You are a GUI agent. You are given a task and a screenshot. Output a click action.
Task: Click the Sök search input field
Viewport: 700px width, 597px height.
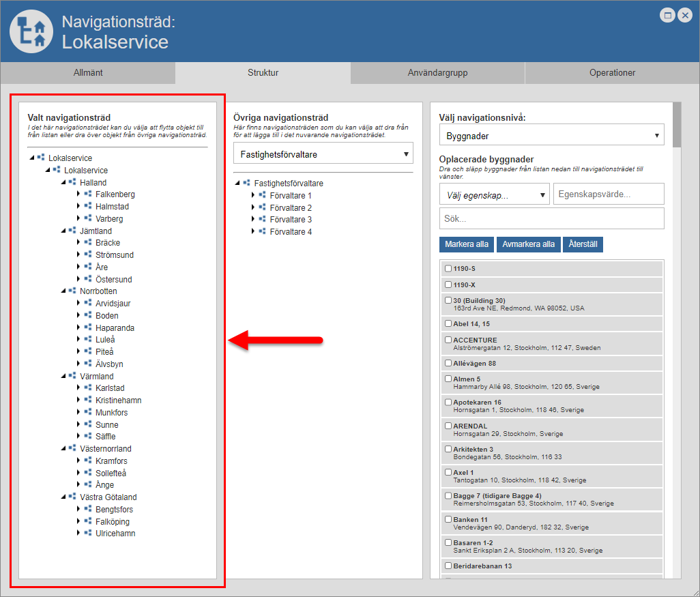[551, 218]
